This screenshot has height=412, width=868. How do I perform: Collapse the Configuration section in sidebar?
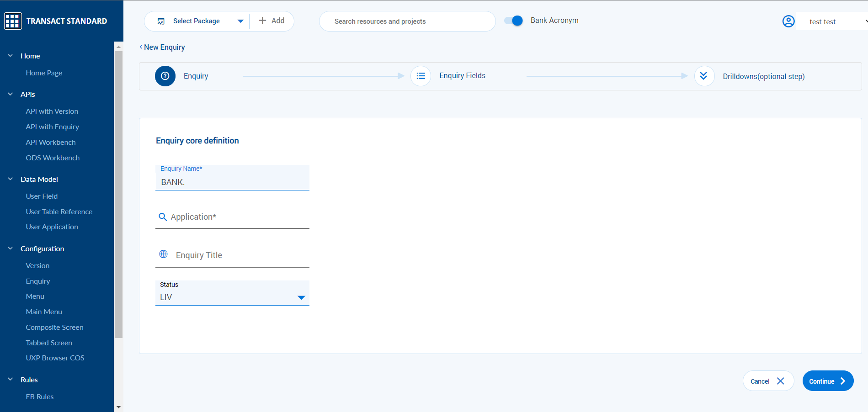[x=11, y=248]
